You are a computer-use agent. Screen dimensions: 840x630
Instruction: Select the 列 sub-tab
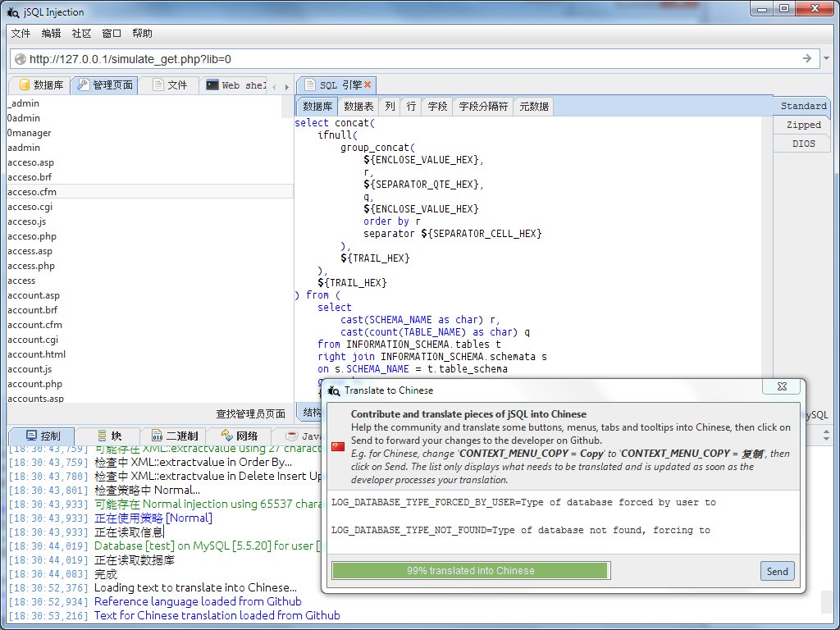tap(390, 106)
